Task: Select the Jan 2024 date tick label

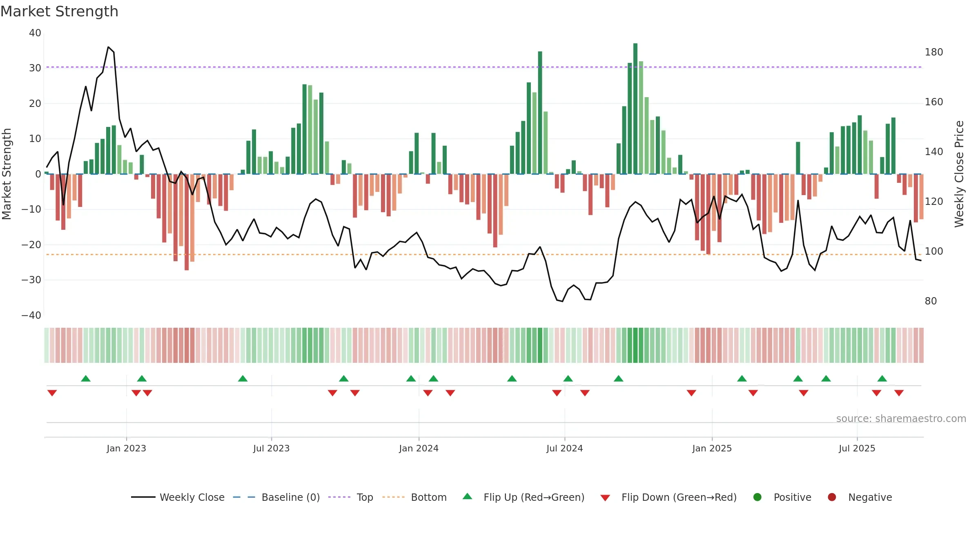Action: coord(419,448)
